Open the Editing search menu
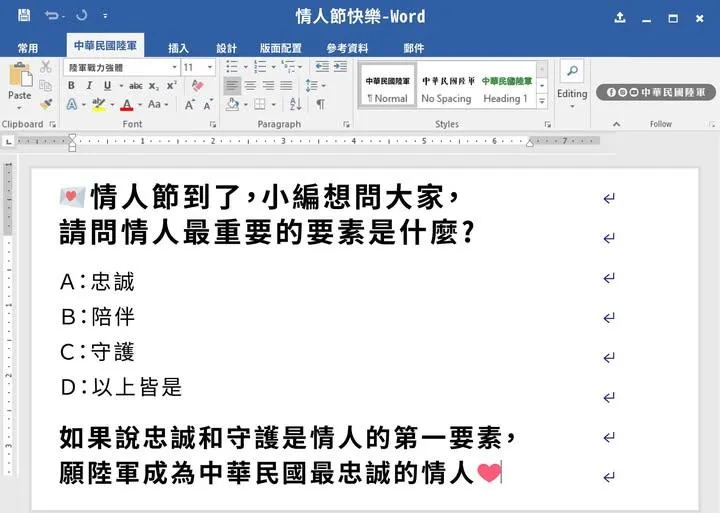Viewport: 720px width, 513px height. click(x=572, y=84)
